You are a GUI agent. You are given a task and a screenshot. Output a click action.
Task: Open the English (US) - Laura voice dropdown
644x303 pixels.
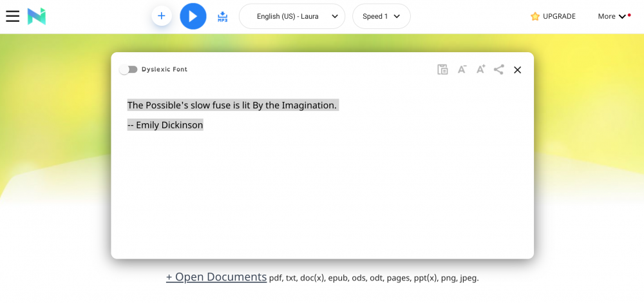292,17
